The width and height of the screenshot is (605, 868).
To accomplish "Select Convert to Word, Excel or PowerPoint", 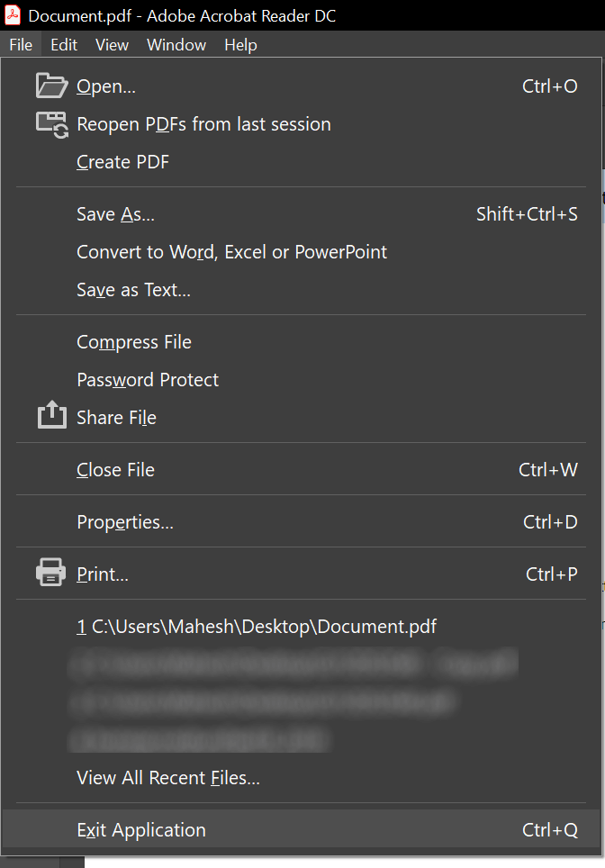I will [x=231, y=252].
